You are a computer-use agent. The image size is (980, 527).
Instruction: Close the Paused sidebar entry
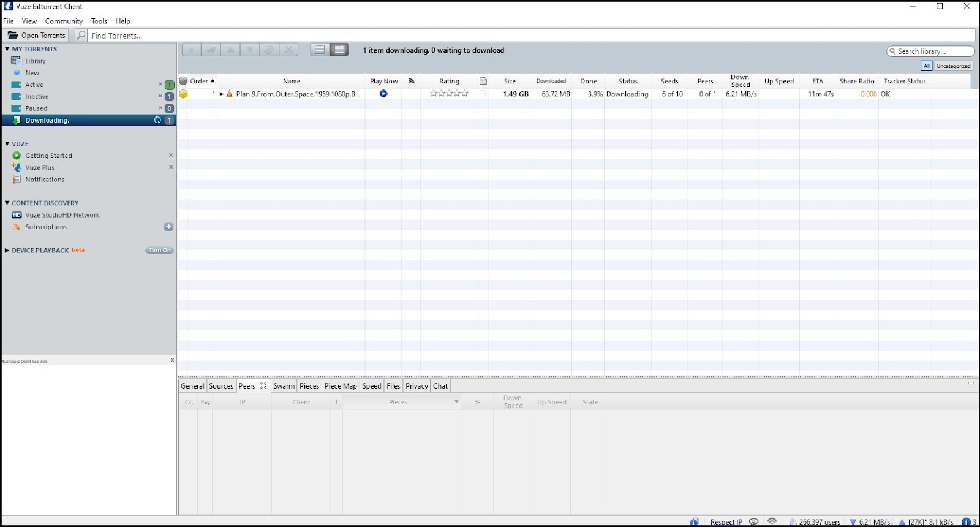click(x=160, y=108)
